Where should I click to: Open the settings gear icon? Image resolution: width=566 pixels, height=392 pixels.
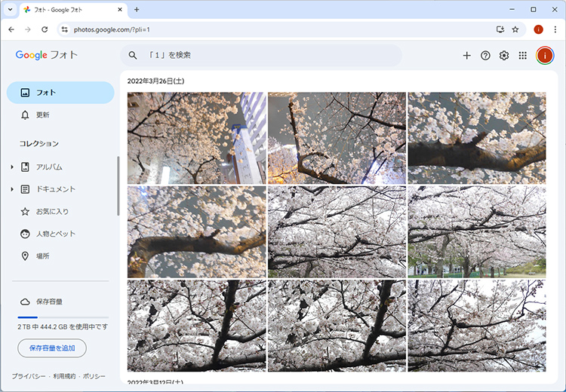(504, 55)
